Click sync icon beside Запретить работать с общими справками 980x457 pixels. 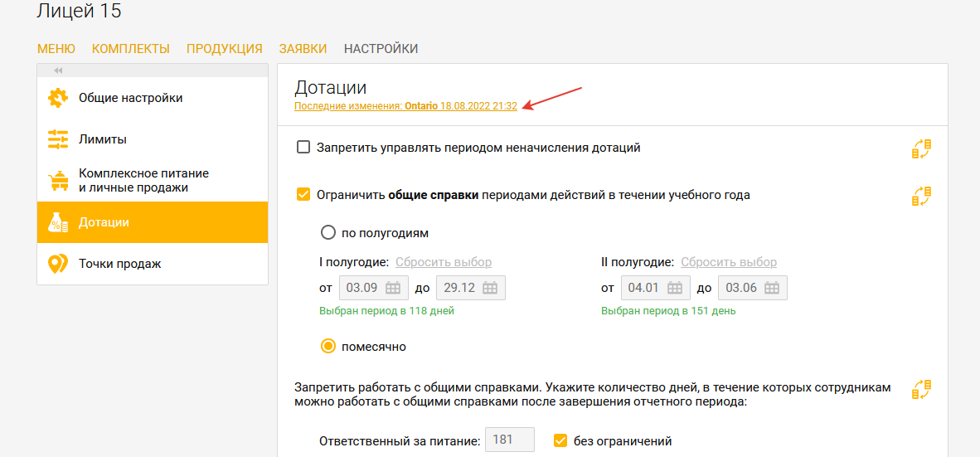(921, 389)
